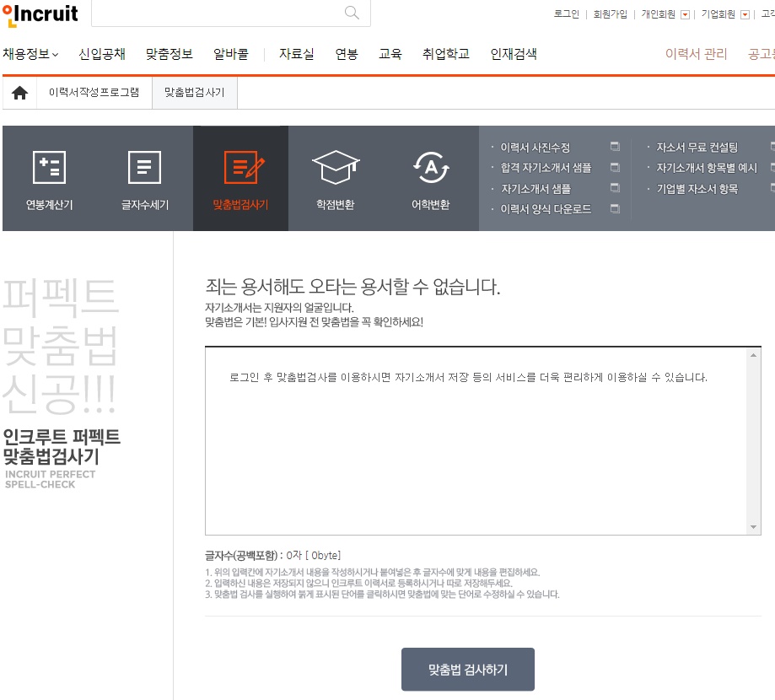The width and height of the screenshot is (775, 700).
Task: Click the 글자수(공백포함) character count text
Action: pyautogui.click(x=273, y=556)
